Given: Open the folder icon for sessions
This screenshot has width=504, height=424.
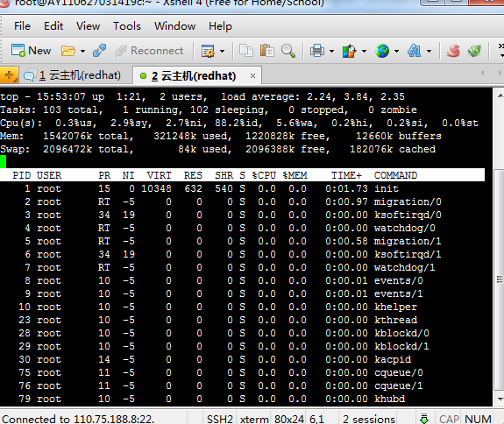Looking at the screenshot, I should tap(67, 51).
